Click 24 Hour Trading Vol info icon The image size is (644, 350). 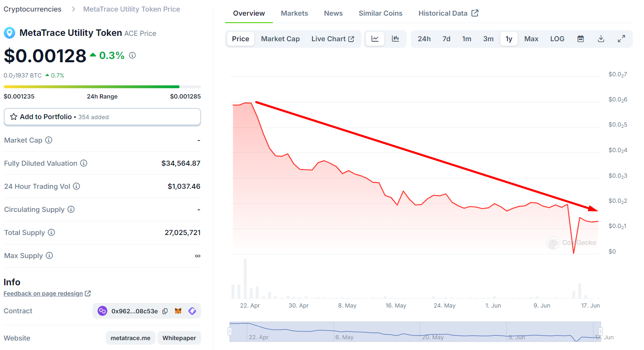tap(76, 186)
